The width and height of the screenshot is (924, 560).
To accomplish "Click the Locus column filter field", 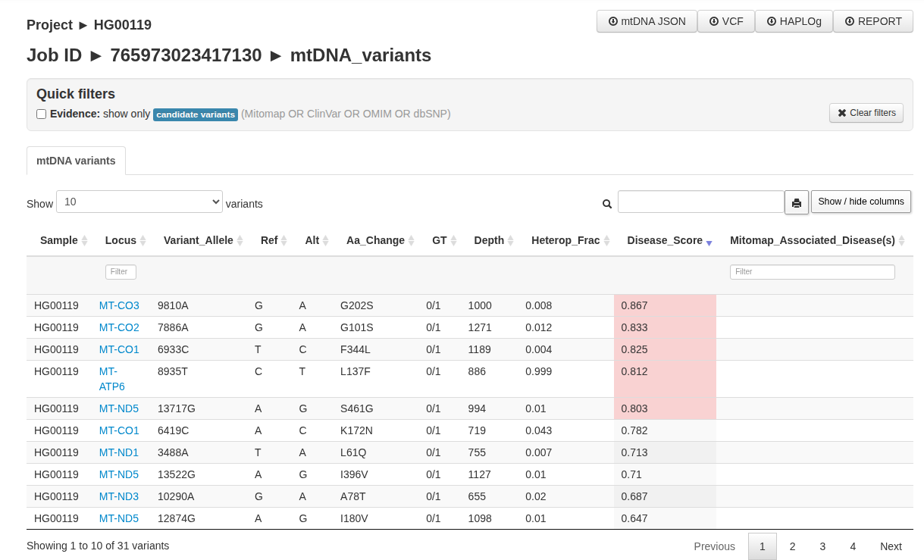I will click(x=121, y=271).
